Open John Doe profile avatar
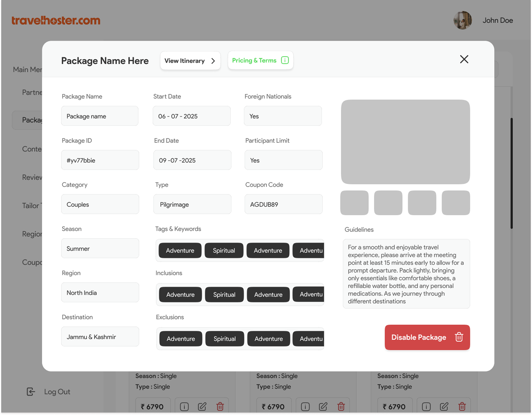 [x=462, y=20]
